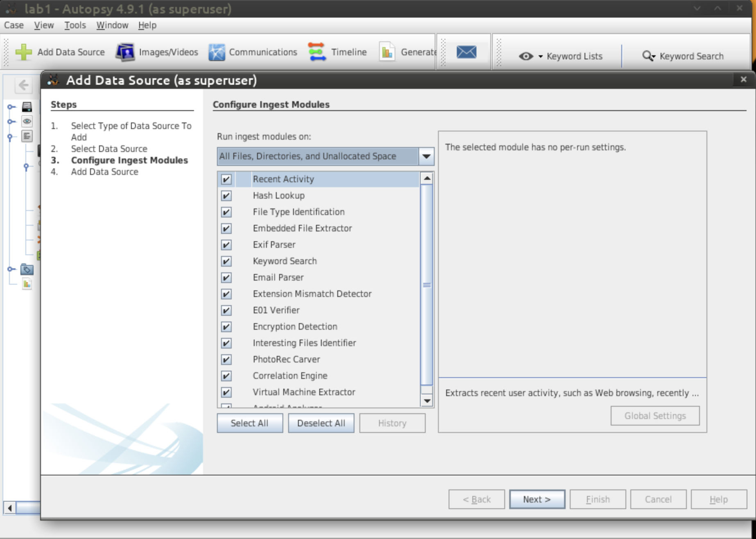Disable the Correlation Engine checkbox
The image size is (756, 539).
[x=226, y=376]
